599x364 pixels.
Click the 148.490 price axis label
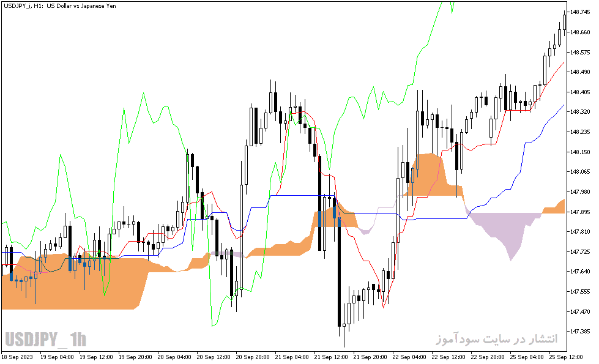(x=580, y=72)
